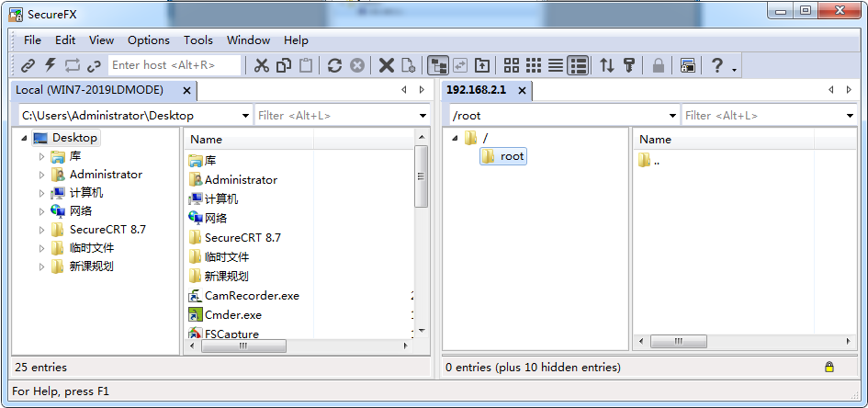Click the Help question mark icon
This screenshot has height=408, width=868.
[x=716, y=65]
